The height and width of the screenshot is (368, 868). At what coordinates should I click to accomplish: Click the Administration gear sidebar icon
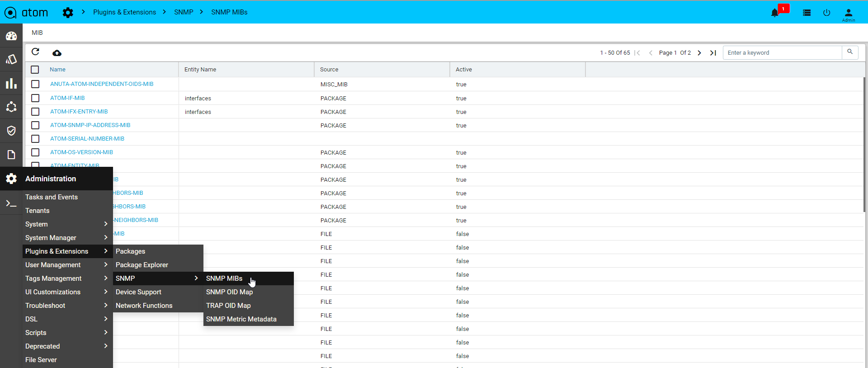[x=11, y=179]
